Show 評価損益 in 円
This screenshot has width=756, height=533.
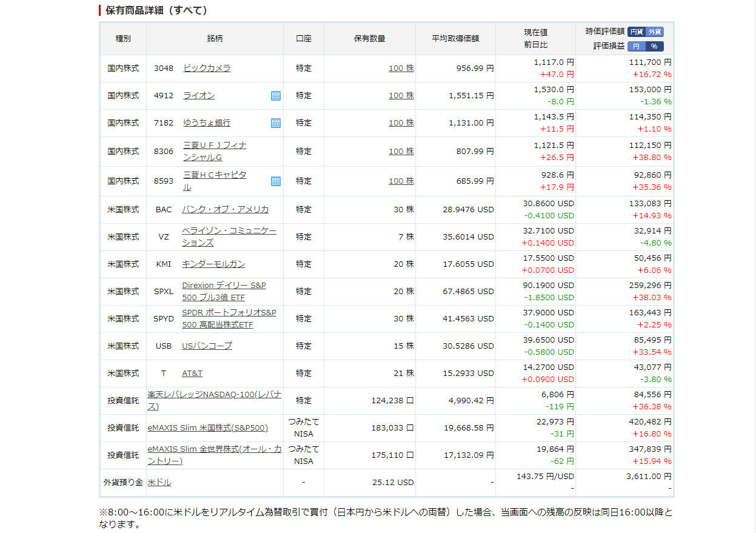(x=636, y=46)
